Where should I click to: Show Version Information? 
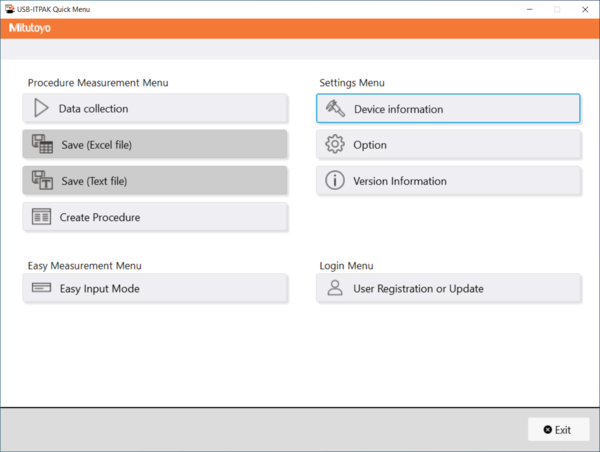click(448, 181)
